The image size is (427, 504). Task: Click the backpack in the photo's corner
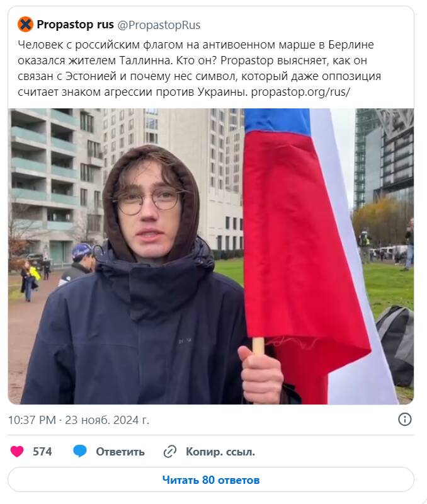click(x=396, y=345)
